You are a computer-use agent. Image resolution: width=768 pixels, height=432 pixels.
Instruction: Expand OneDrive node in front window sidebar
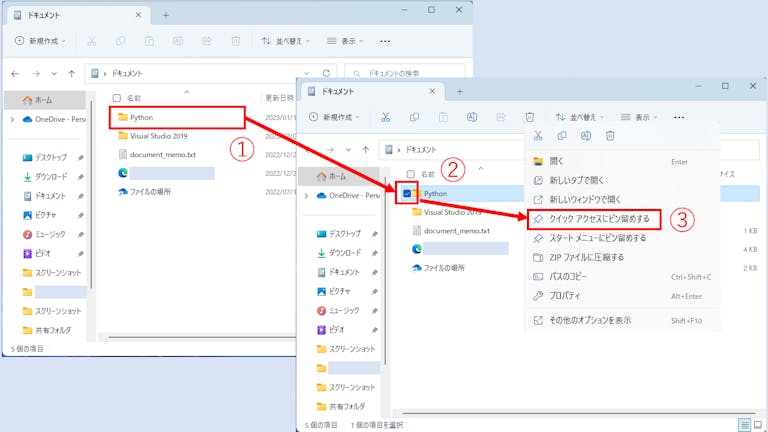307,195
